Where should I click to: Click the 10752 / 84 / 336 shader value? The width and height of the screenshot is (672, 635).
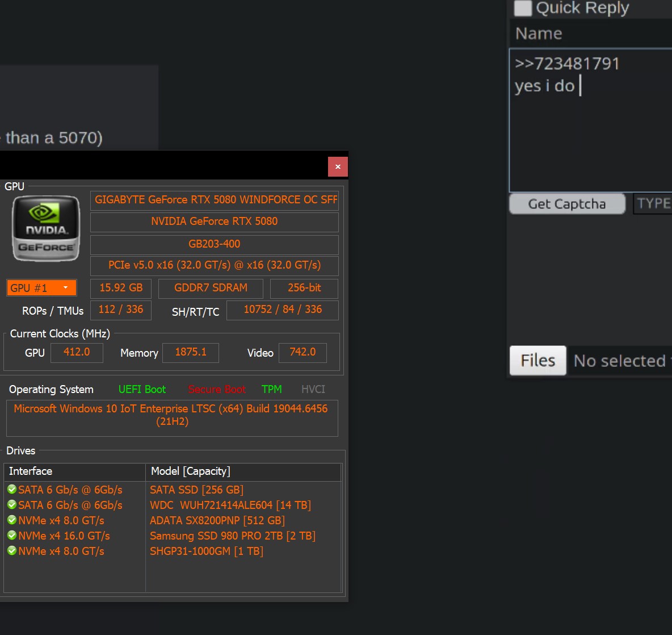283,310
